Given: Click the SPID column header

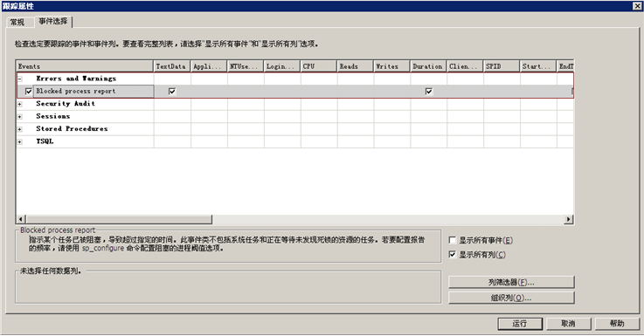Looking at the screenshot, I should pyautogui.click(x=502, y=66).
